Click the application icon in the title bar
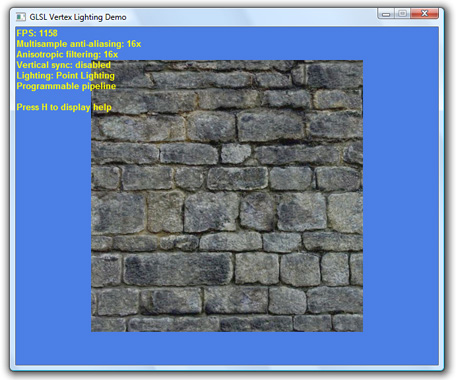 tap(21, 17)
